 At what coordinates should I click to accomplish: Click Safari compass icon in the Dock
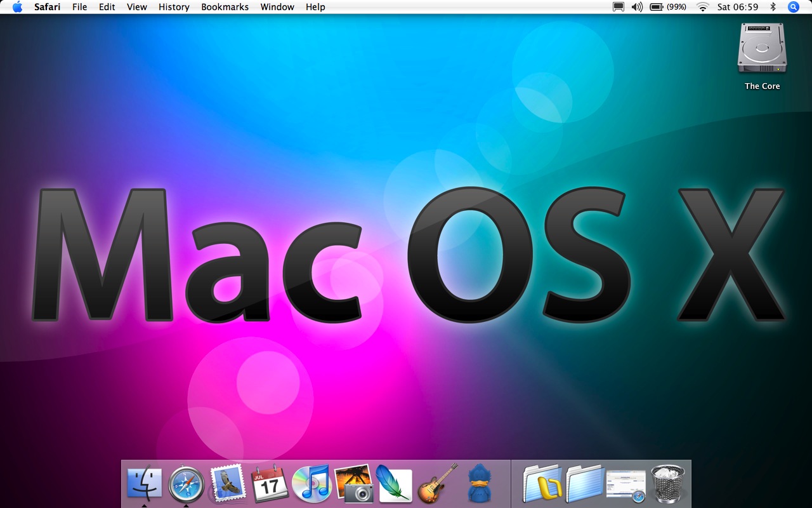[x=187, y=485]
